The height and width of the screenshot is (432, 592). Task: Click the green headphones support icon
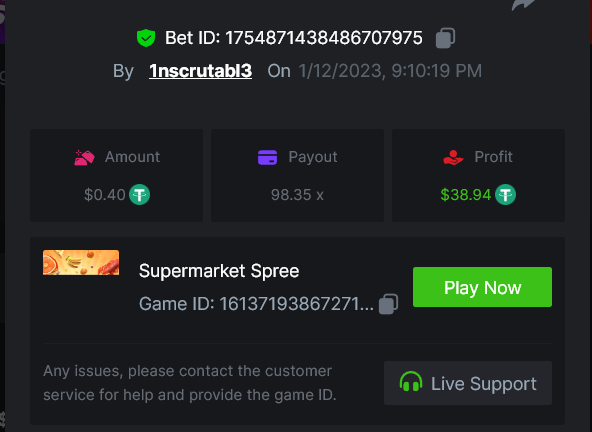[x=411, y=381]
